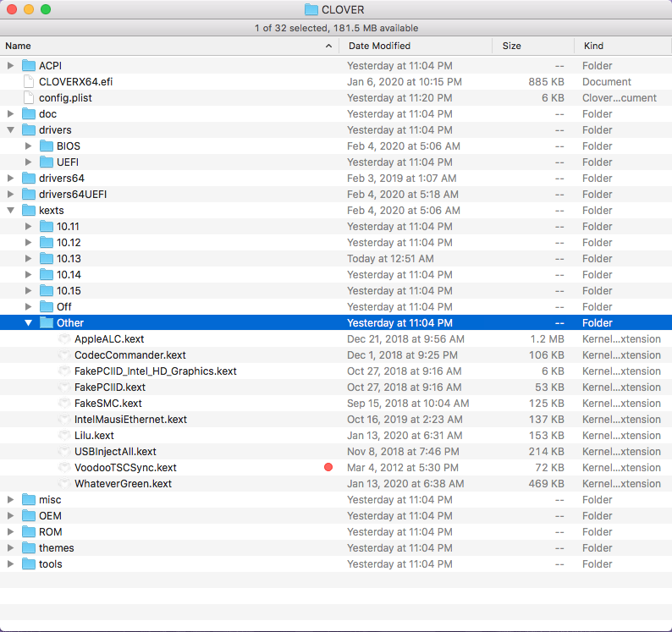Expand the 10.12 folder disclosure triangle
Screen dimensions: 672x632
28,243
